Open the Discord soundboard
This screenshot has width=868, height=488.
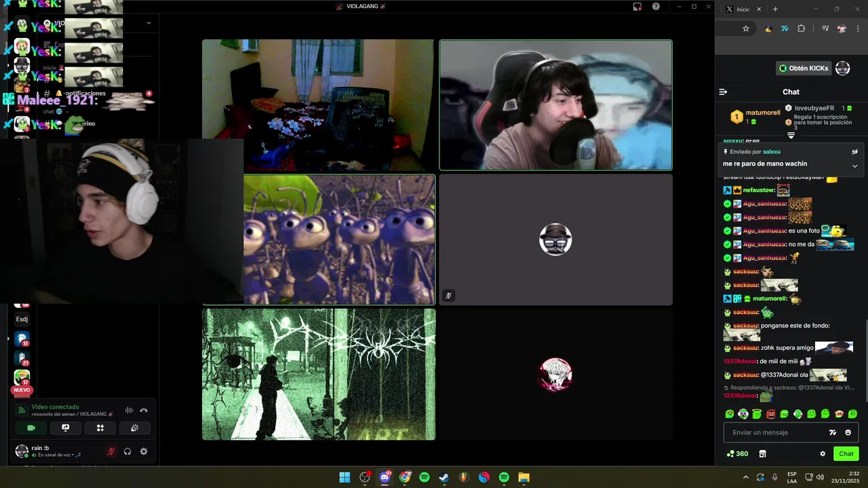click(135, 428)
